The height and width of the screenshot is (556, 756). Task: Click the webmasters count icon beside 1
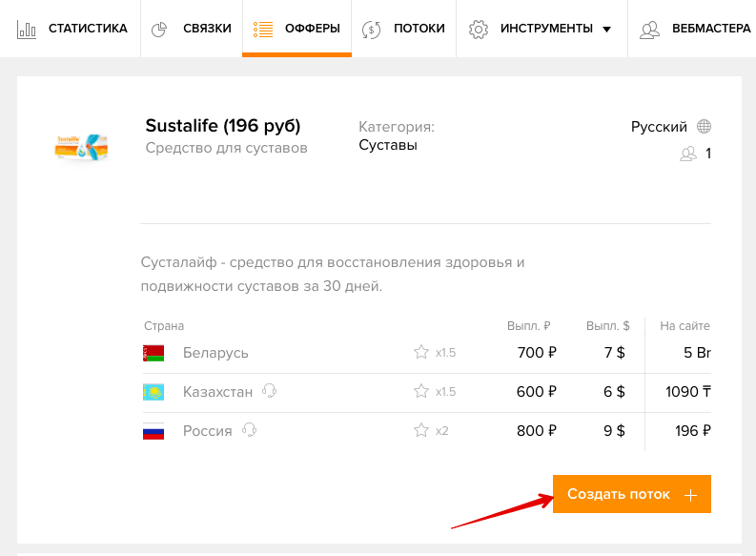688,154
